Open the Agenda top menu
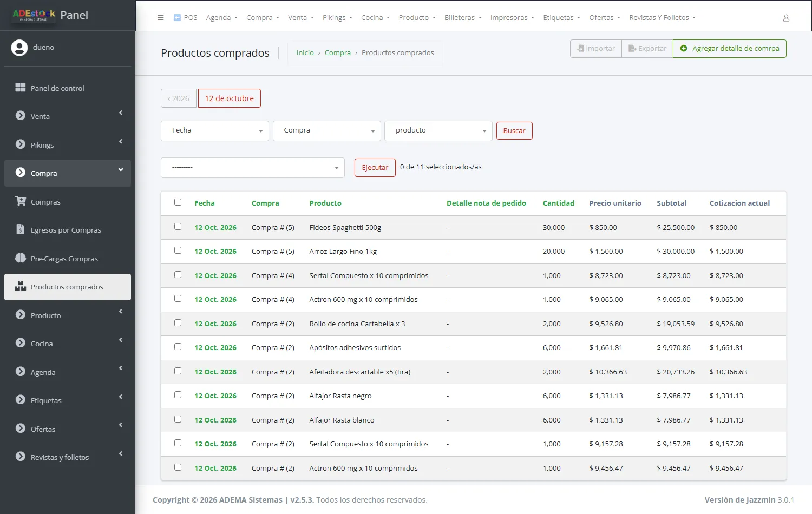 pyautogui.click(x=222, y=18)
